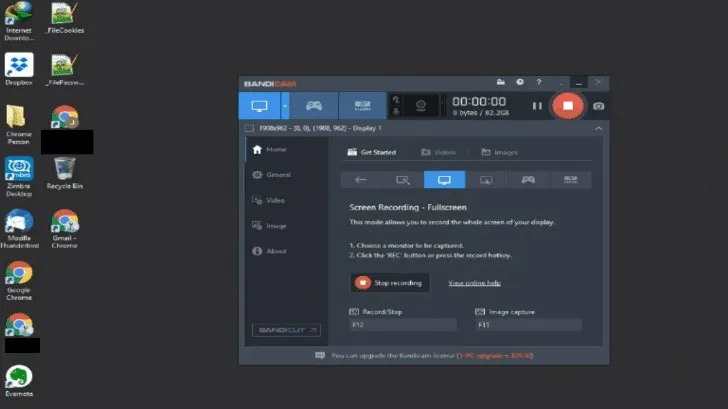Click the Stop recording button

pos(390,283)
